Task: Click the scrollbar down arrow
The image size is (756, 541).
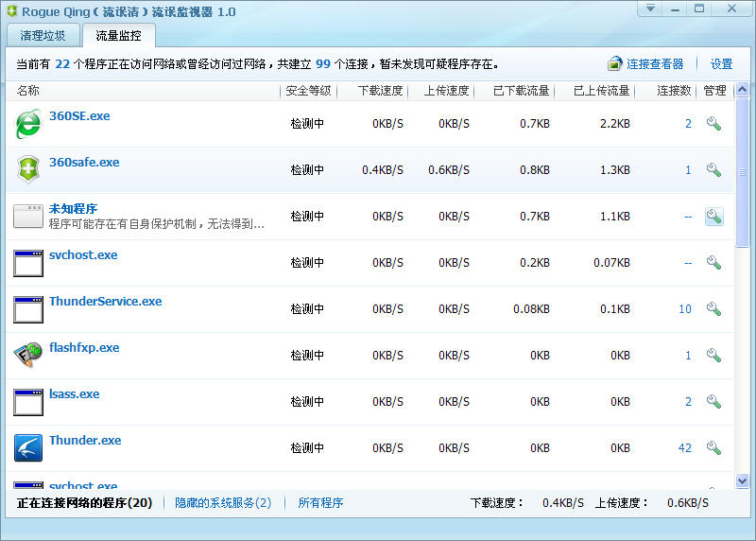Action: pos(742,480)
